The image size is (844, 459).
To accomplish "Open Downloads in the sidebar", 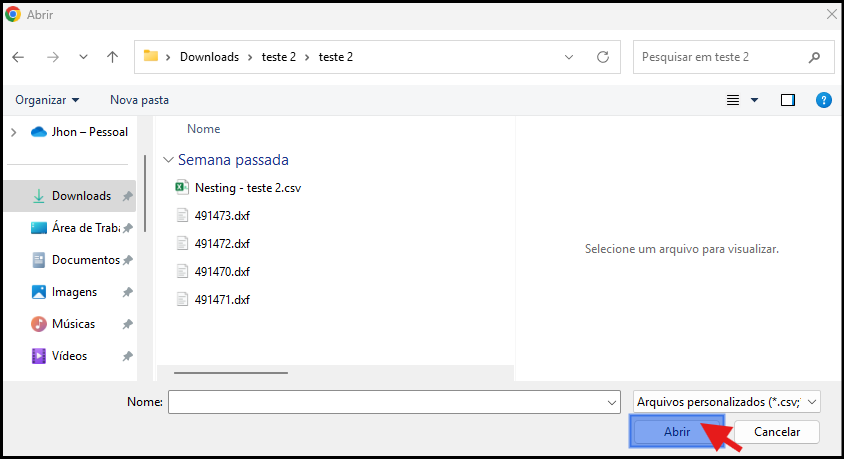I will tap(70, 196).
